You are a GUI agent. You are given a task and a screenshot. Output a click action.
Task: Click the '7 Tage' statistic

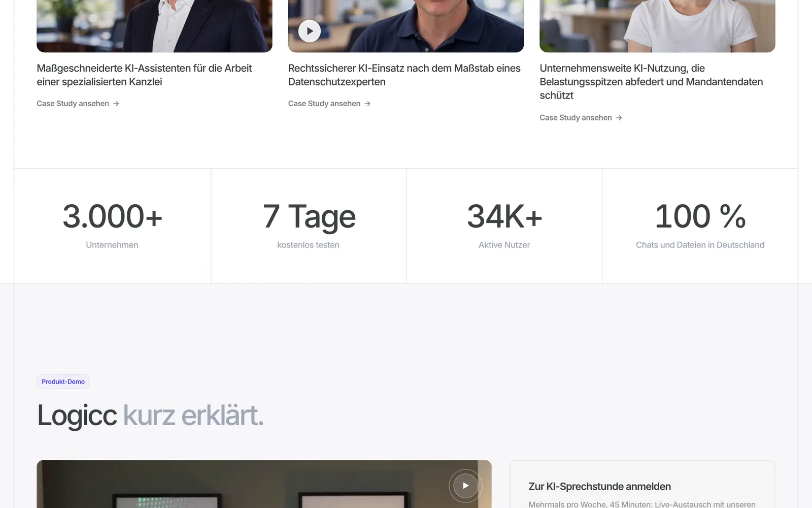(x=309, y=217)
